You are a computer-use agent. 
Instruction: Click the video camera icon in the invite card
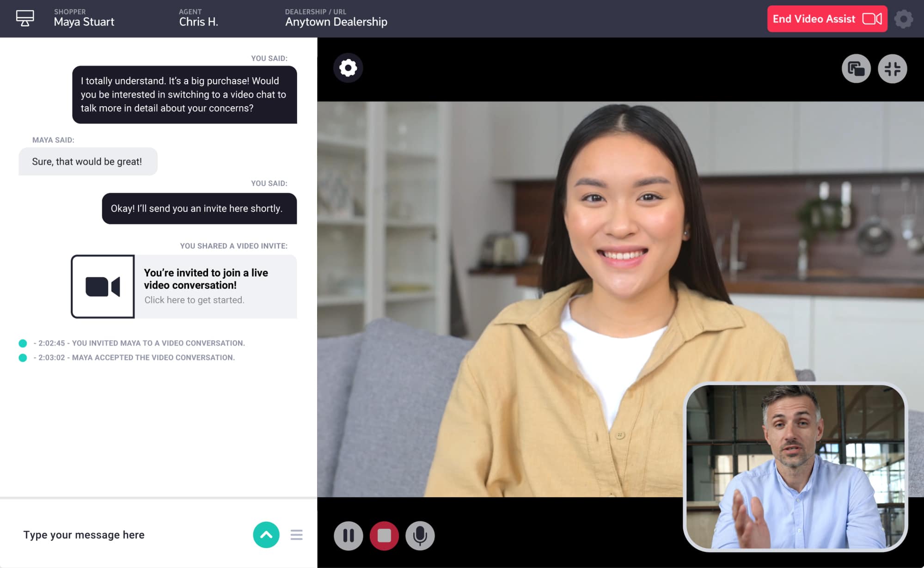pyautogui.click(x=103, y=287)
